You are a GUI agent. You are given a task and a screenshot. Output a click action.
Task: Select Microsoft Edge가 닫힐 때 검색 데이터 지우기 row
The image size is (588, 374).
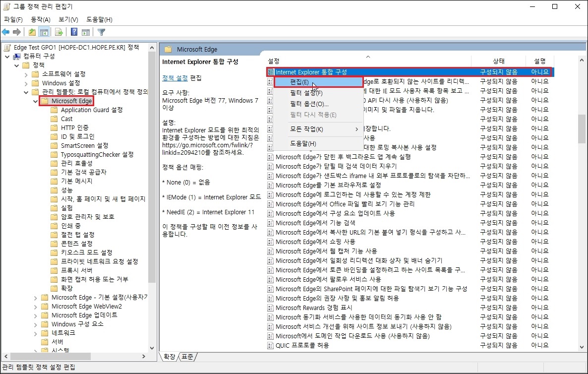(410, 166)
